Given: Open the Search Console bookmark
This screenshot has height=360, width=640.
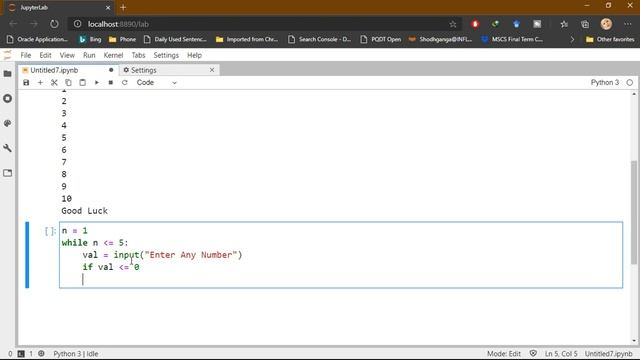Looking at the screenshot, I should 319,39.
